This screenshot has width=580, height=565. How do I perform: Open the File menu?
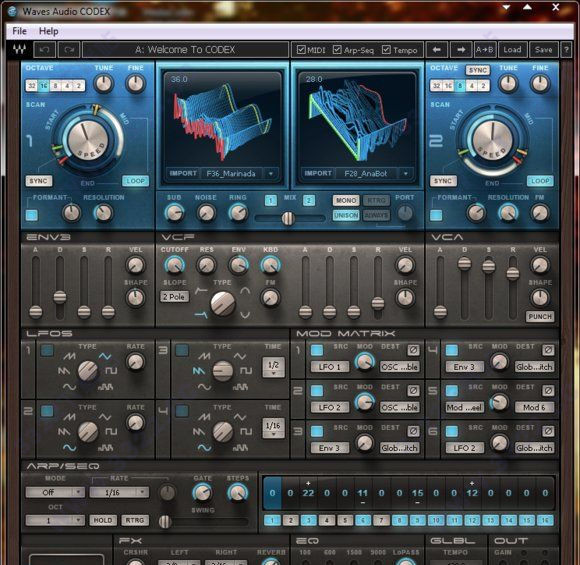pos(19,31)
